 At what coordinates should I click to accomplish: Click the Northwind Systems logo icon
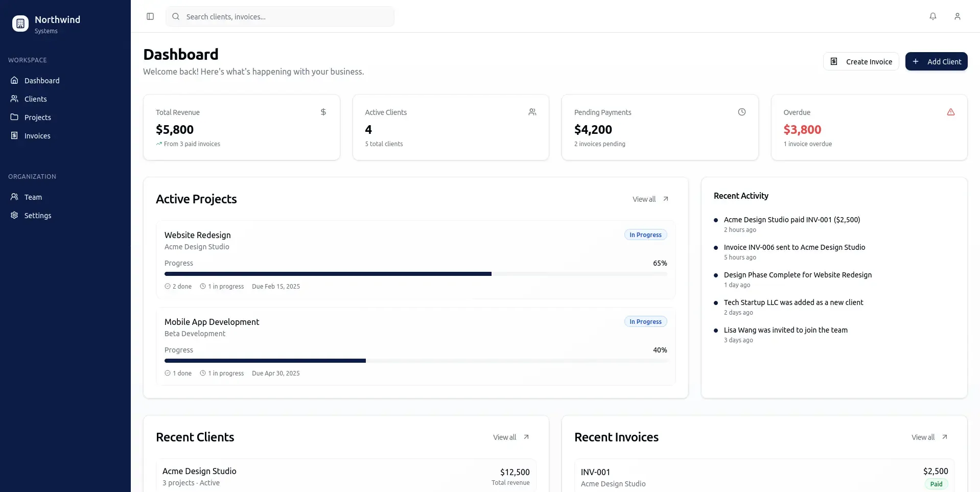[20, 23]
